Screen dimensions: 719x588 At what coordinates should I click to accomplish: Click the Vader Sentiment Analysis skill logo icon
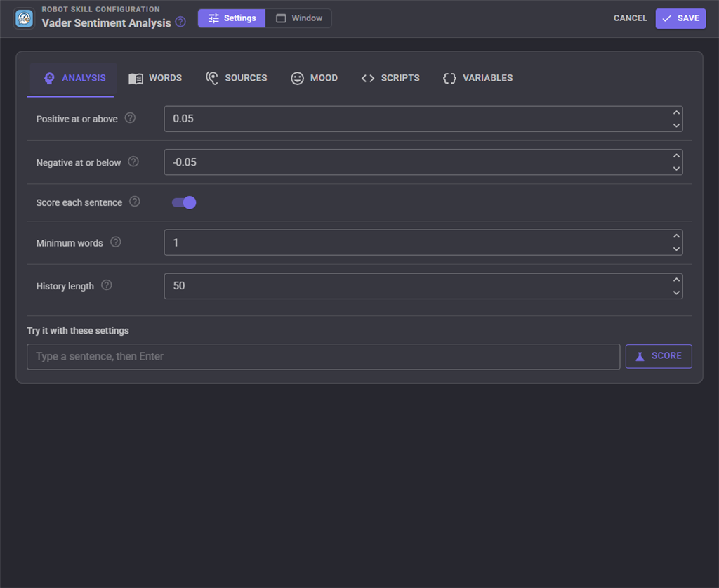pos(25,19)
